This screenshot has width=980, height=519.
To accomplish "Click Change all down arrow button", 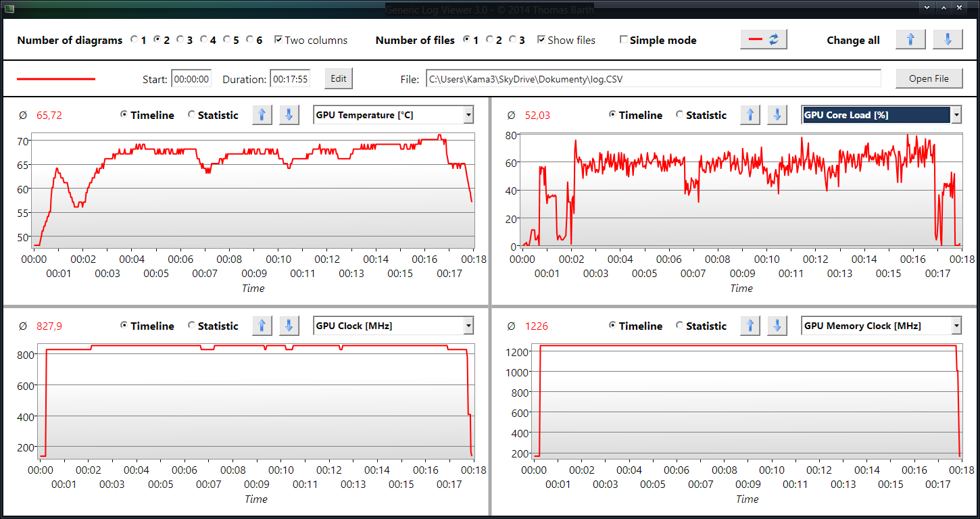I will coord(948,40).
